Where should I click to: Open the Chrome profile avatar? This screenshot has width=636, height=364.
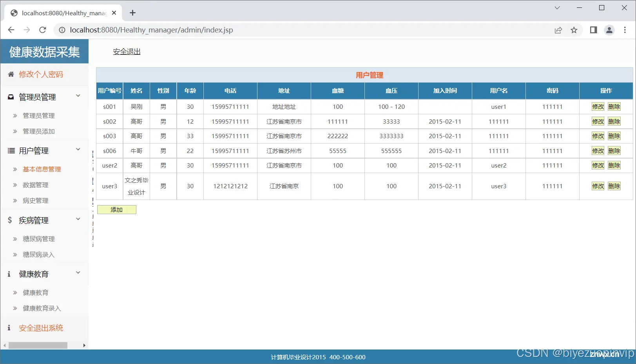coord(609,30)
